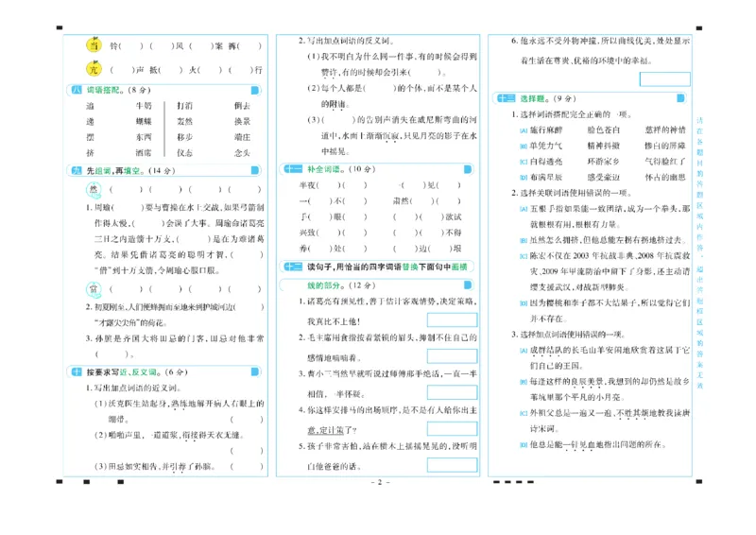
Task: Click the heading 1.写出加点词语的近义词
Action: [x=133, y=388]
